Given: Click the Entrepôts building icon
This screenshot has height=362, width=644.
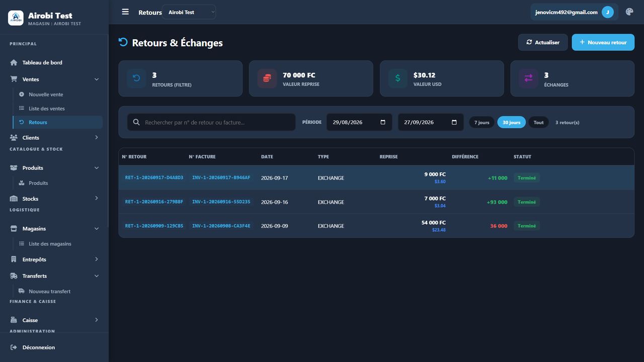Looking at the screenshot, I should (x=13, y=259).
